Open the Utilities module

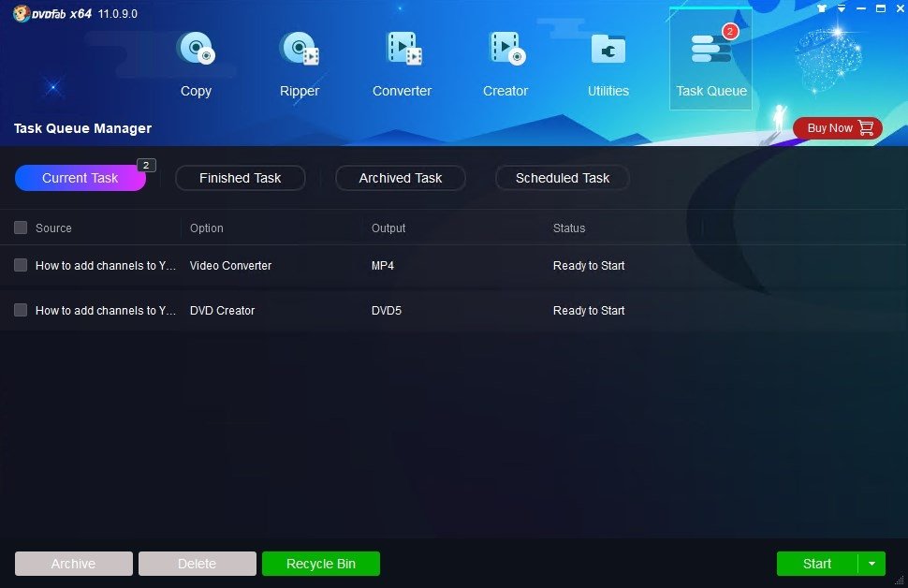[608, 61]
